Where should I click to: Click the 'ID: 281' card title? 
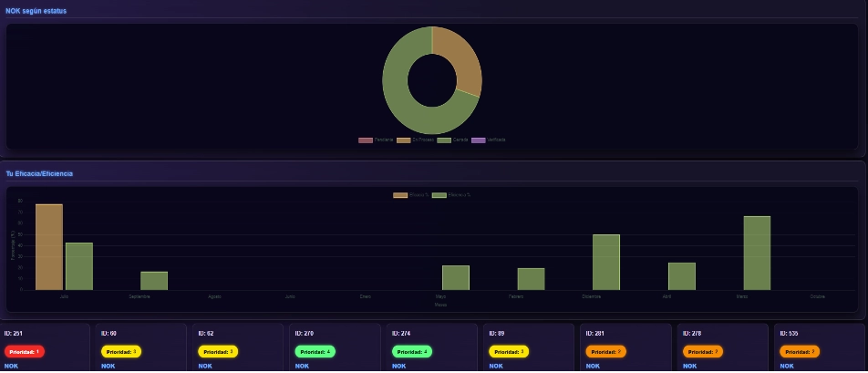pos(594,334)
